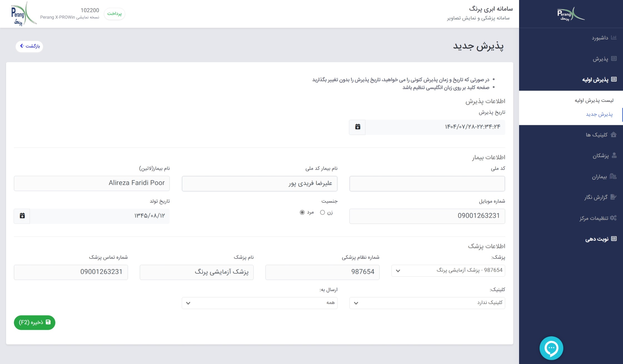Open the calendar picker for admission date
The image size is (623, 364).
[357, 127]
